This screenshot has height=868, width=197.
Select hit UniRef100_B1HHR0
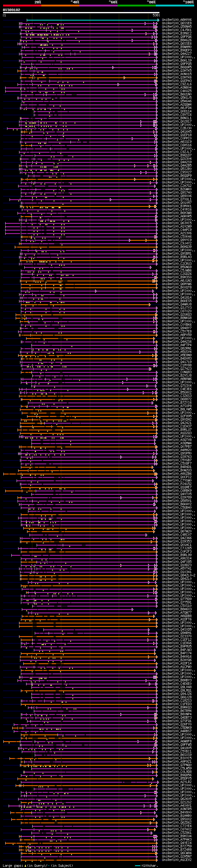coord(177,816)
